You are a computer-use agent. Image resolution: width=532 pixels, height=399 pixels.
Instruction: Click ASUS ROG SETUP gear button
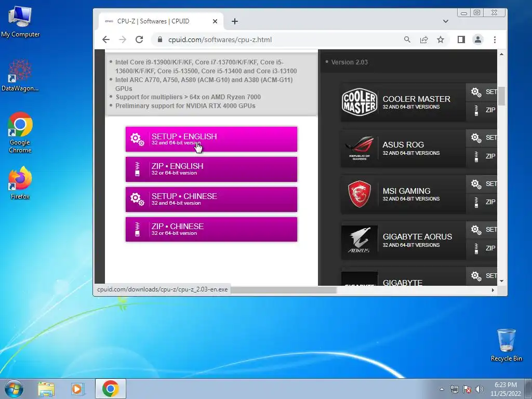pyautogui.click(x=482, y=138)
